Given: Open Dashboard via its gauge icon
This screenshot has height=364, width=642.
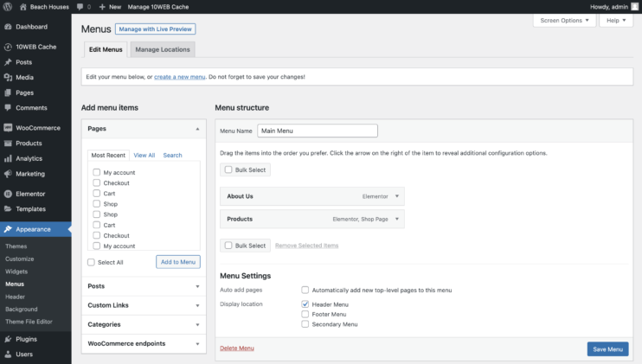Looking at the screenshot, I should (x=8, y=27).
